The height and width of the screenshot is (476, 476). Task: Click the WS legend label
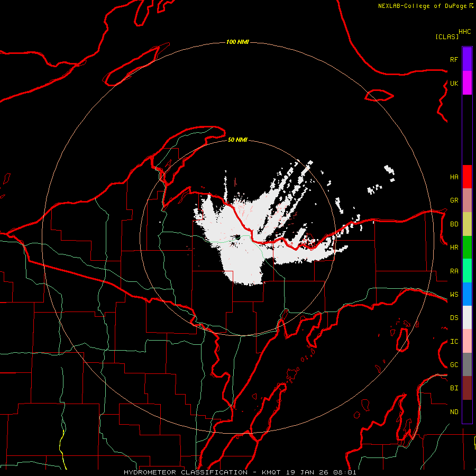[x=454, y=295]
